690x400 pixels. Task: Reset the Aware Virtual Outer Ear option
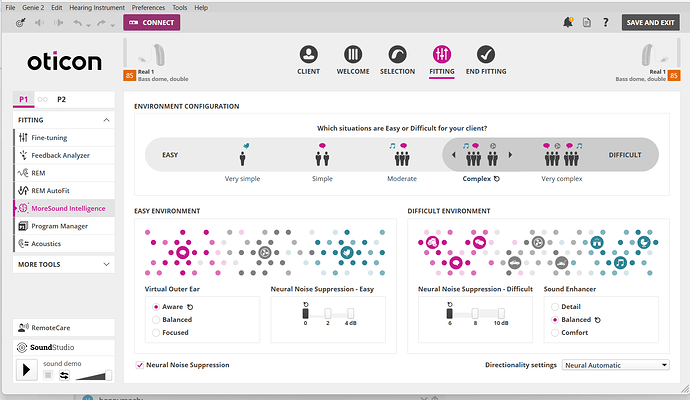(x=190, y=307)
